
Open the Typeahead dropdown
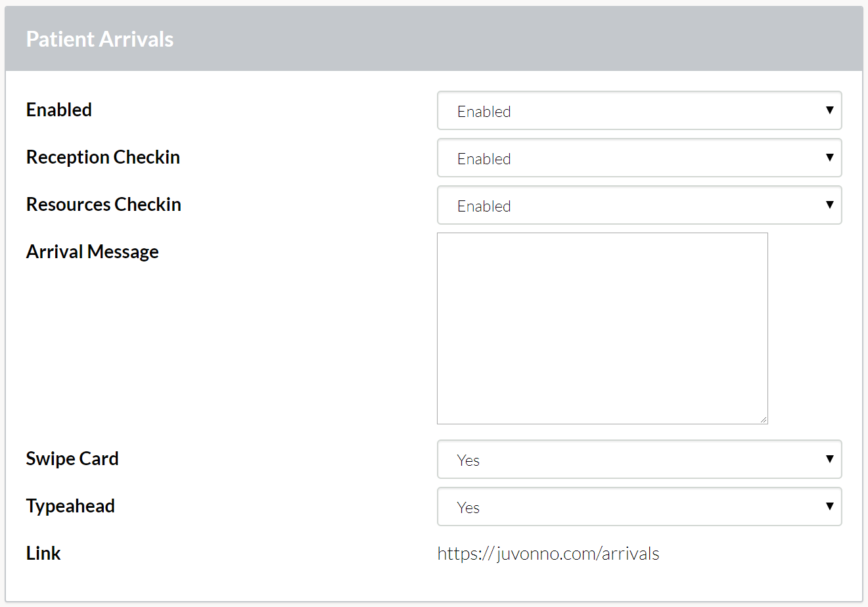[639, 506]
